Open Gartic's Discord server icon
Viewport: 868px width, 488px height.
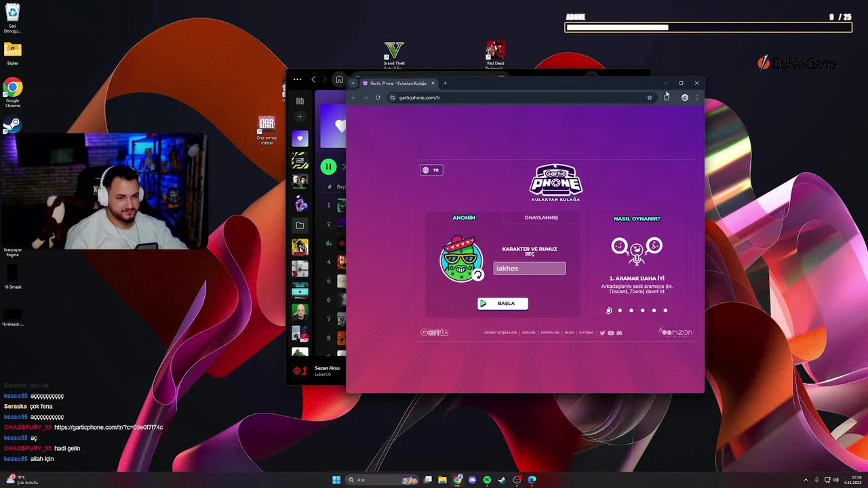click(x=619, y=333)
